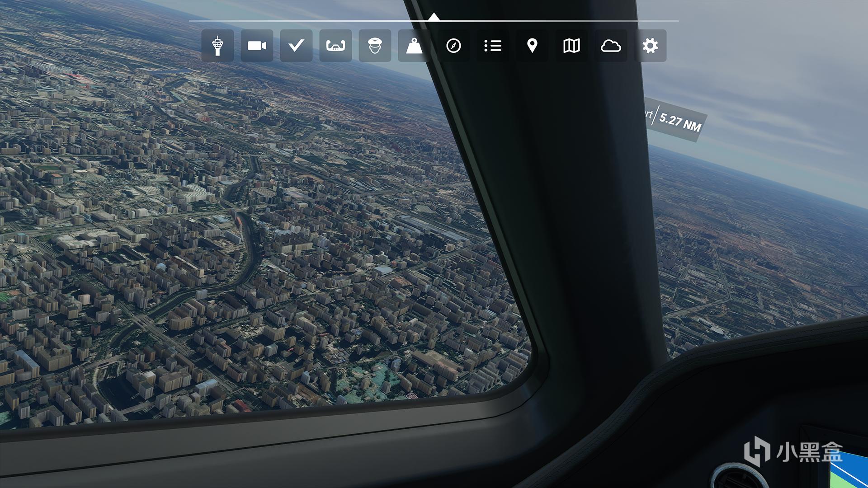Open the AI pilot control panel

click(x=375, y=46)
